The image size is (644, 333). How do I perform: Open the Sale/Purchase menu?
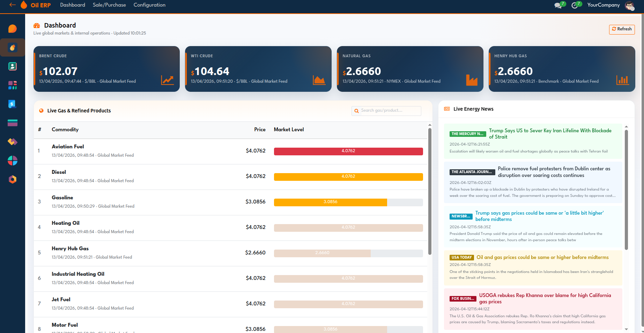click(109, 5)
